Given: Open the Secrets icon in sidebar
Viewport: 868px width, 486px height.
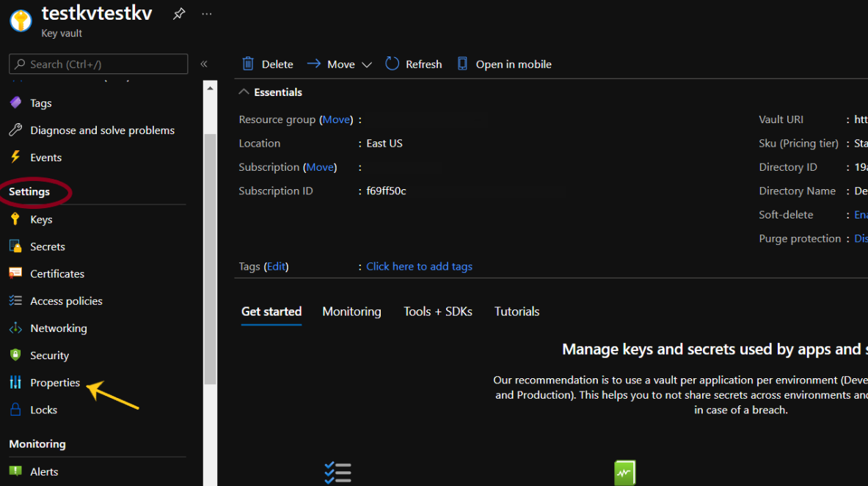Looking at the screenshot, I should pyautogui.click(x=15, y=247).
